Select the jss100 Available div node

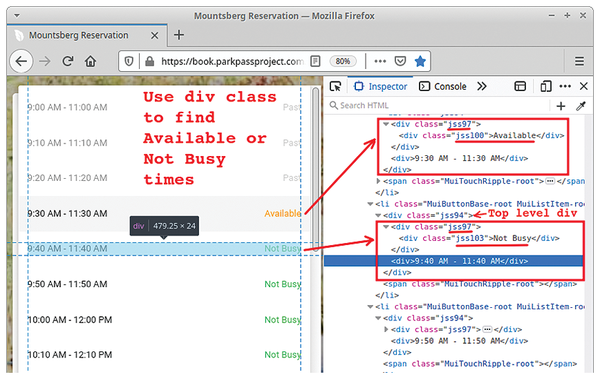481,136
